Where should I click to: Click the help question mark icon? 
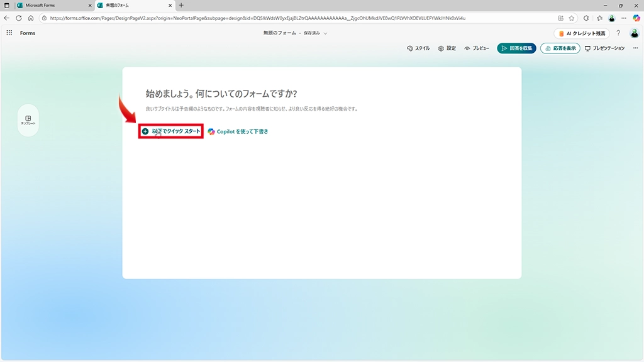coord(618,33)
